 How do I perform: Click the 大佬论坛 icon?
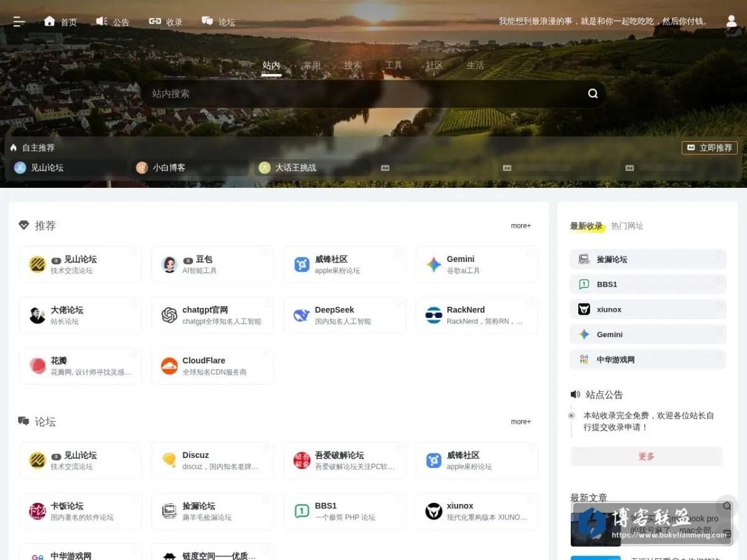pyautogui.click(x=37, y=315)
